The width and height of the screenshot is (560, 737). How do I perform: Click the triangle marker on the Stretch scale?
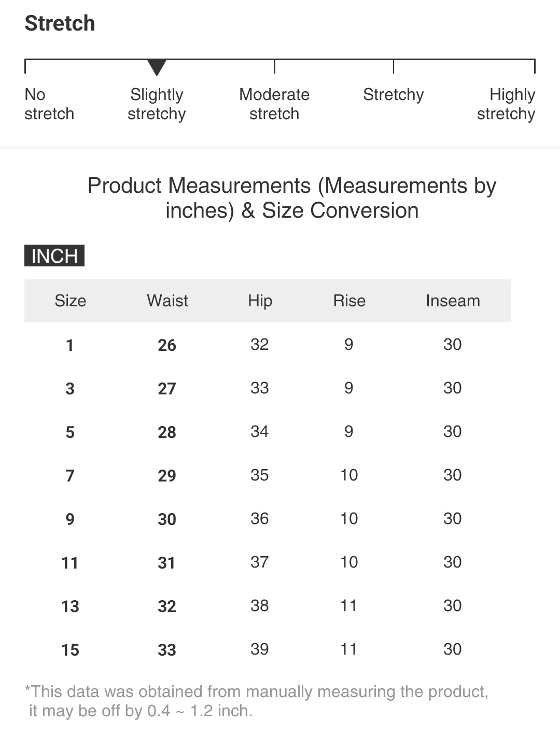(x=157, y=67)
